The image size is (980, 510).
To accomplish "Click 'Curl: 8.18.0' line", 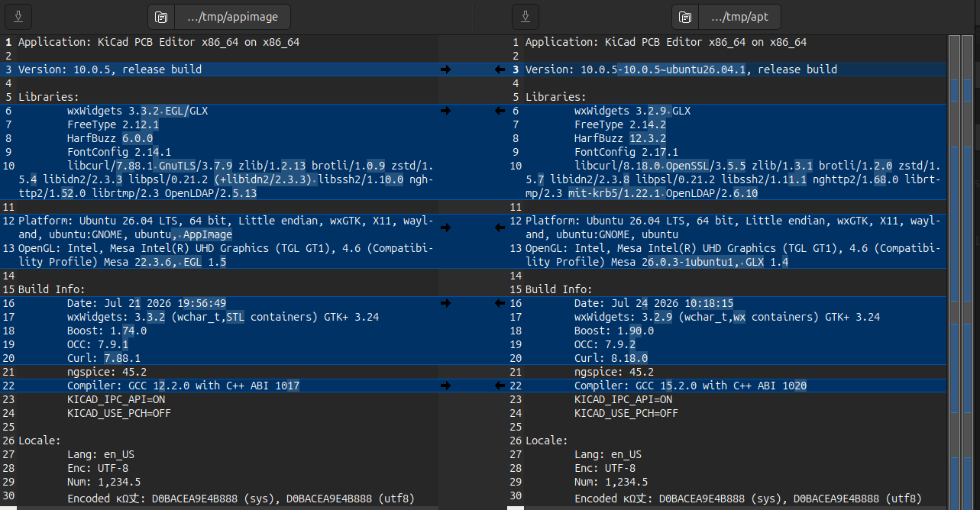I will pyautogui.click(x=611, y=358).
